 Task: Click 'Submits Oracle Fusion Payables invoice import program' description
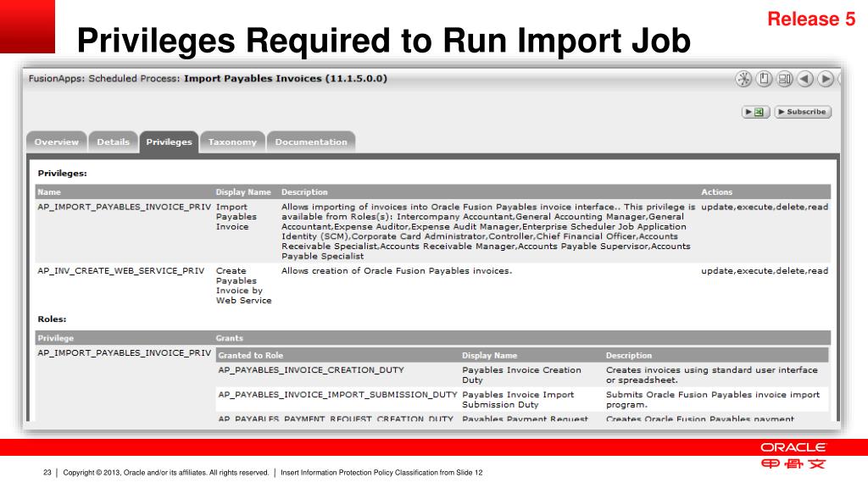tap(713, 400)
